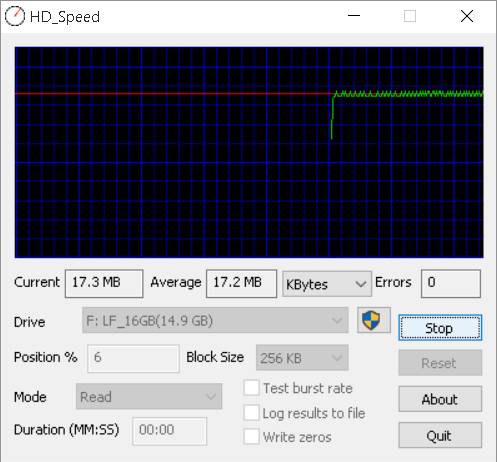Open the KBytes units dropdown
The width and height of the screenshot is (497, 462).
pos(327,284)
